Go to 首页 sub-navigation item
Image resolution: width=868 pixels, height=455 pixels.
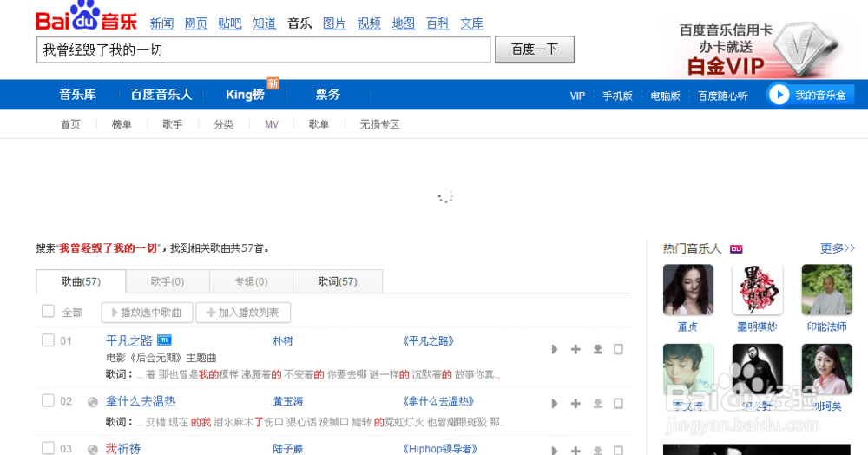coord(70,124)
